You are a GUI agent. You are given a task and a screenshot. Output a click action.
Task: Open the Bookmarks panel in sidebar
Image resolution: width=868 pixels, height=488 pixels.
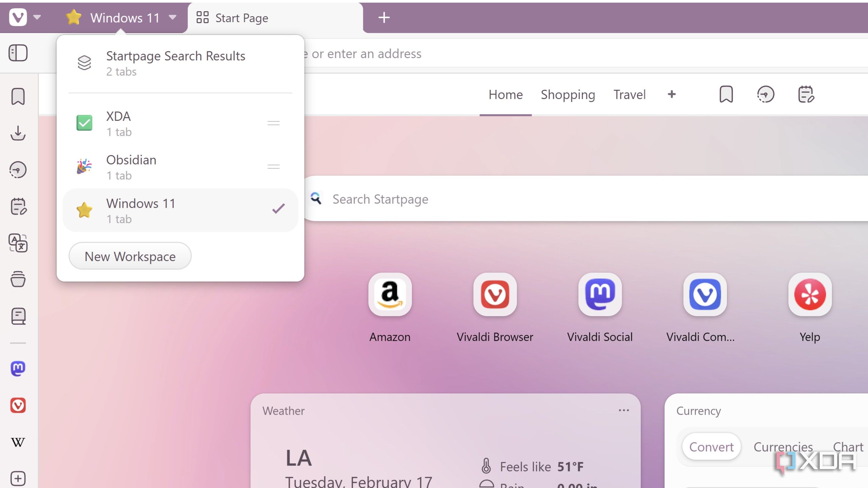coord(18,97)
